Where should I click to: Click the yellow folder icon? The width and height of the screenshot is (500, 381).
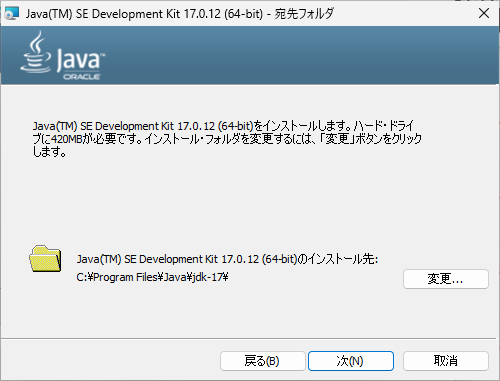tap(45, 259)
